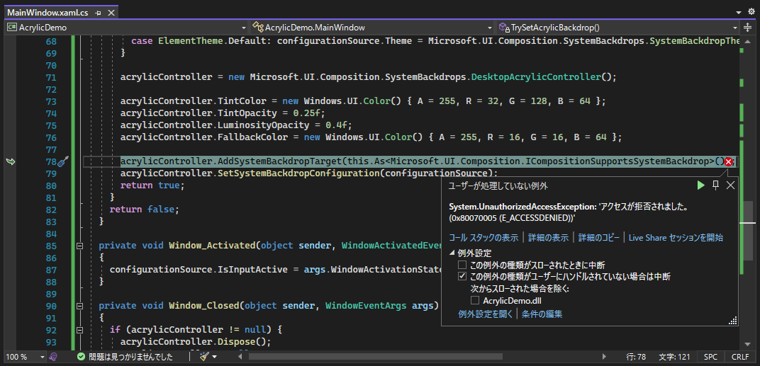This screenshot has width=760, height=366.
Task: Open the 100 % zoom level dropdown
Action: click(42, 357)
